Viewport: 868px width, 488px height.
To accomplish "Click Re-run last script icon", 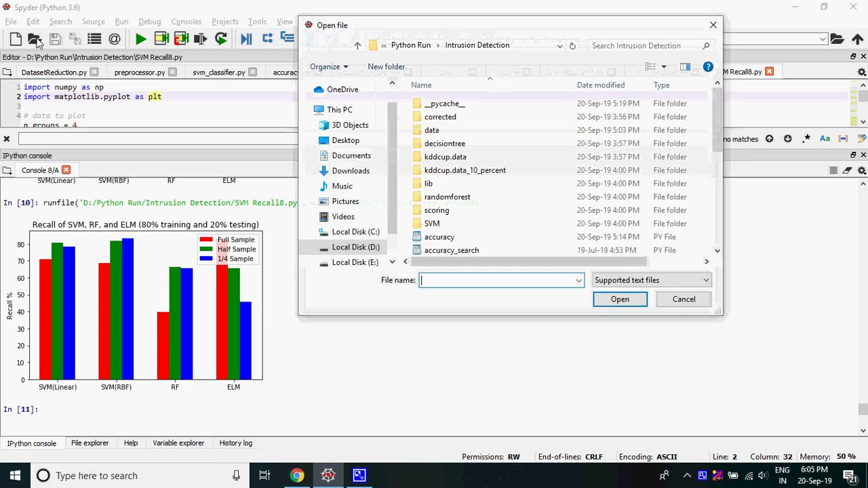I will pyautogui.click(x=220, y=39).
